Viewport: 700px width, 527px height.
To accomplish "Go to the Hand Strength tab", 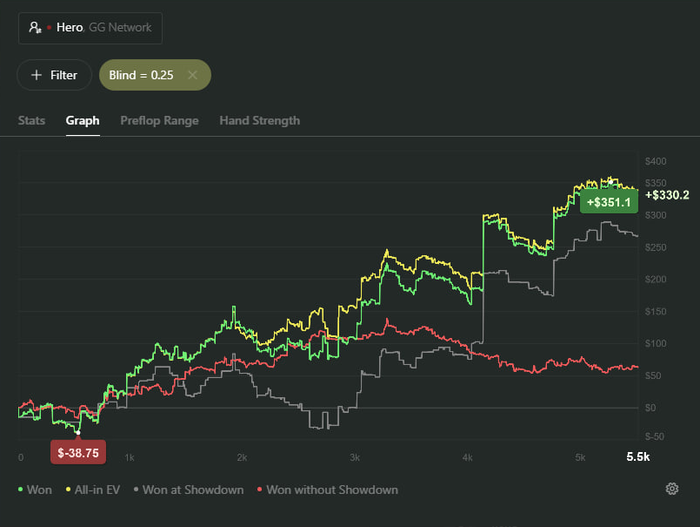I will coord(260,121).
